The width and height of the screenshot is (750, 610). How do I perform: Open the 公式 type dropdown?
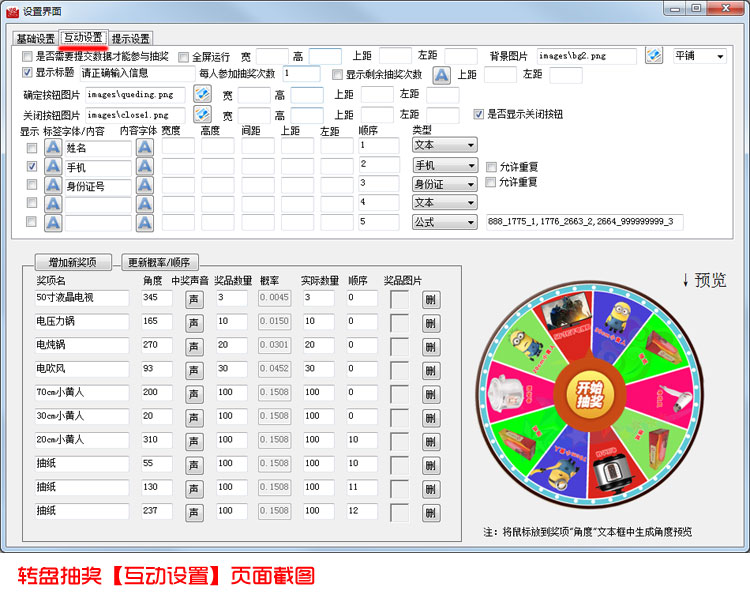coord(444,221)
